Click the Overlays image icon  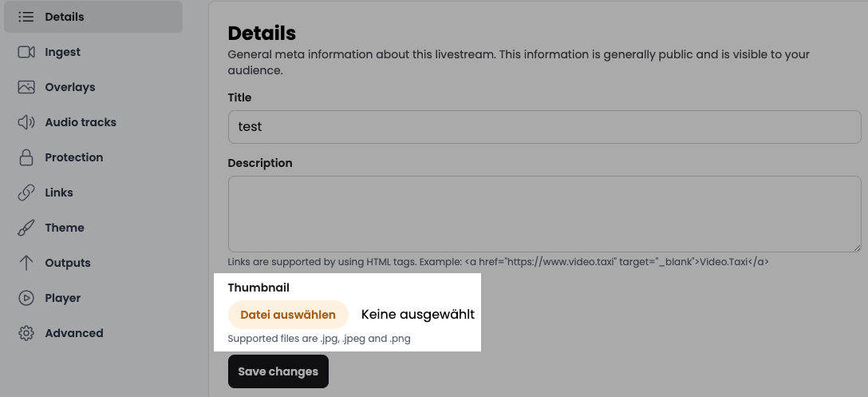click(x=26, y=87)
